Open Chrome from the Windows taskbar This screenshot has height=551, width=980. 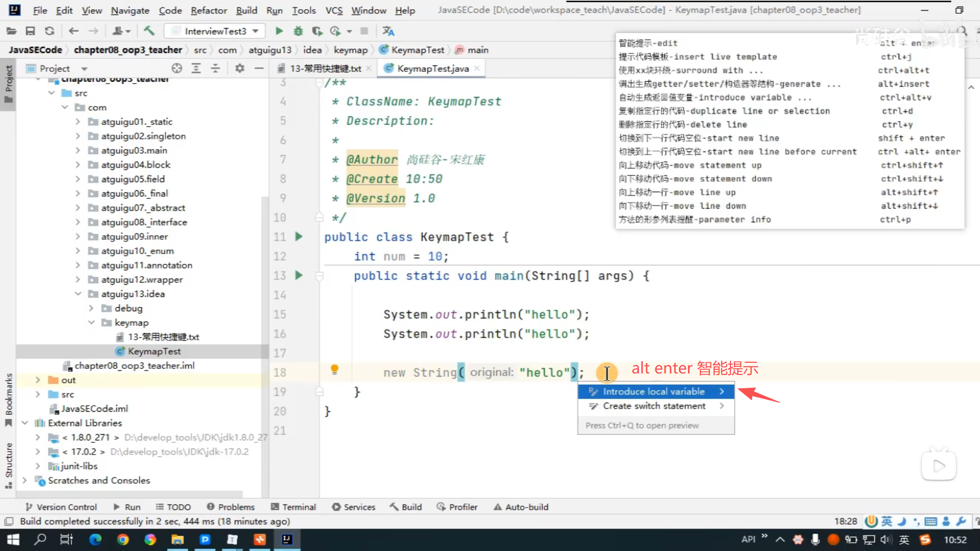[122, 539]
